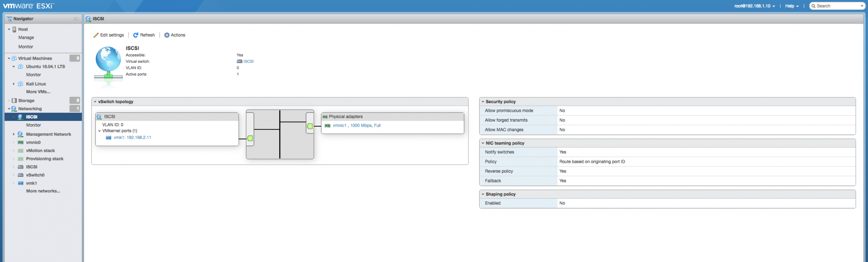This screenshot has height=262, width=868.
Task: Minimize the Navigator with its collapse icon
Action: click(76, 19)
